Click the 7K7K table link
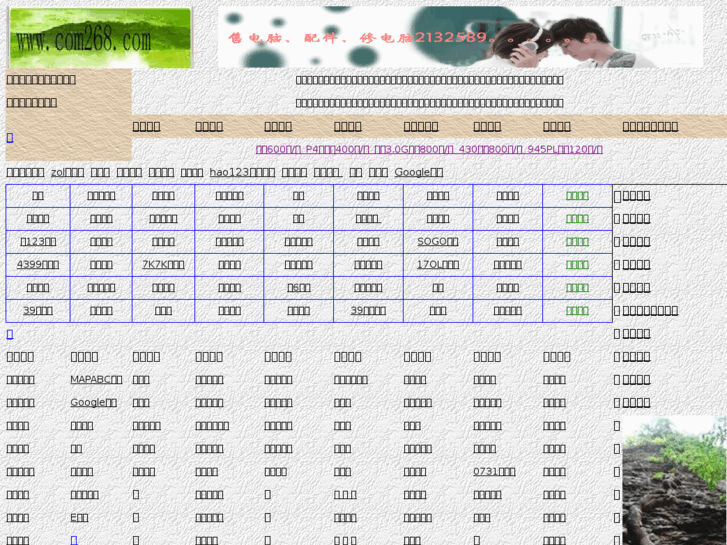The height and width of the screenshot is (545, 727). 163,265
